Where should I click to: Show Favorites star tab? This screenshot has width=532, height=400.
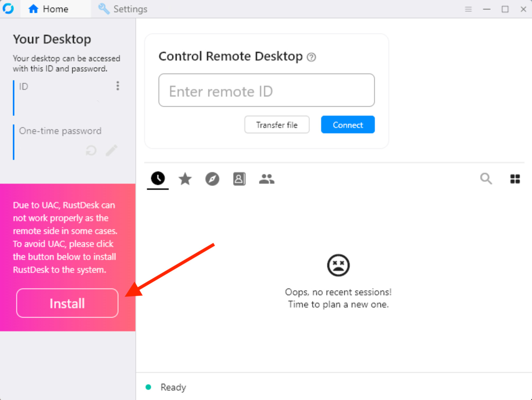tap(185, 179)
